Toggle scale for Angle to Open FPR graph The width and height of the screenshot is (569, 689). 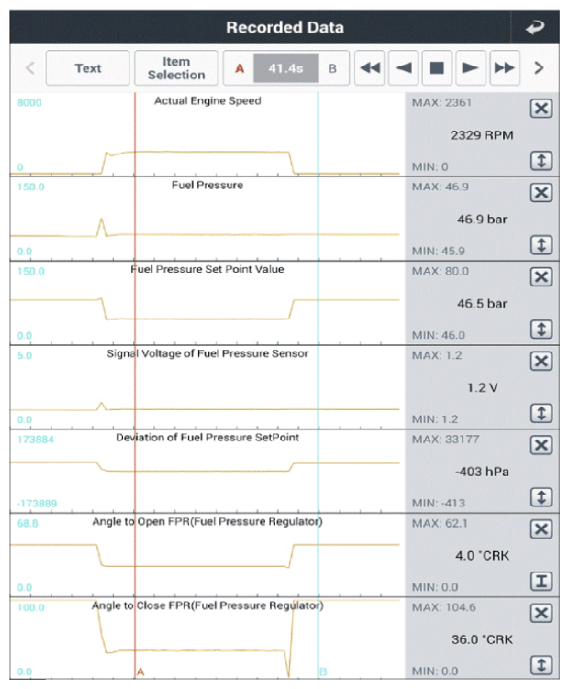pos(541,581)
